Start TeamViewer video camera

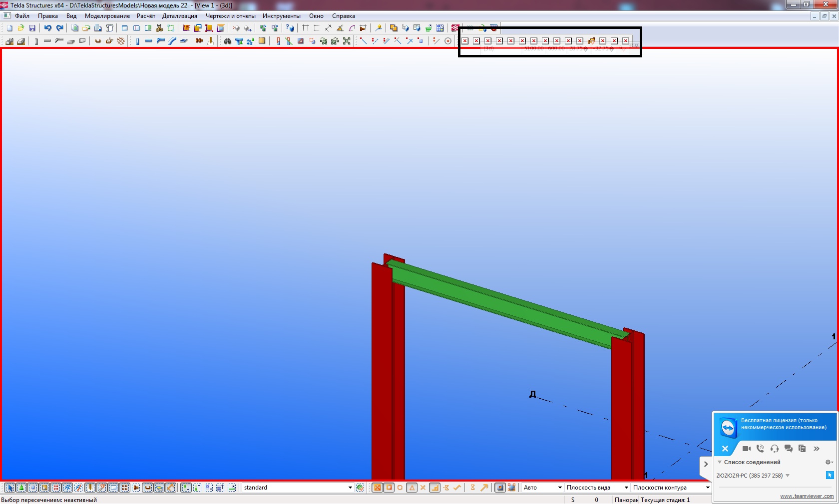coord(746,449)
